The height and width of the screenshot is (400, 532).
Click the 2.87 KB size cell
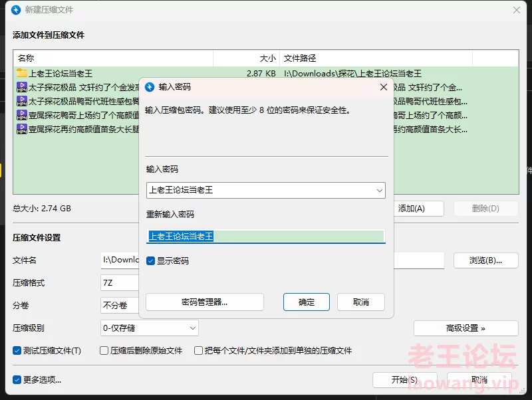(x=261, y=74)
